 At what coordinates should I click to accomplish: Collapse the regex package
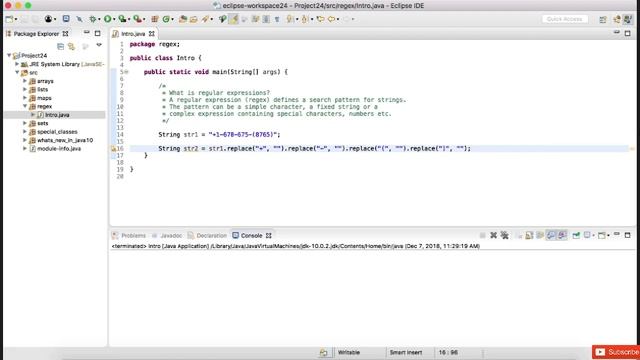[x=24, y=106]
